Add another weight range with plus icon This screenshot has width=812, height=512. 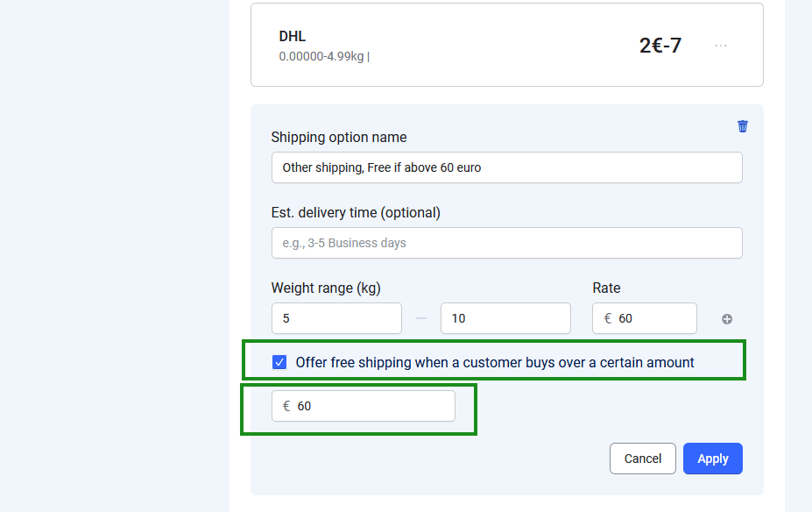(727, 319)
